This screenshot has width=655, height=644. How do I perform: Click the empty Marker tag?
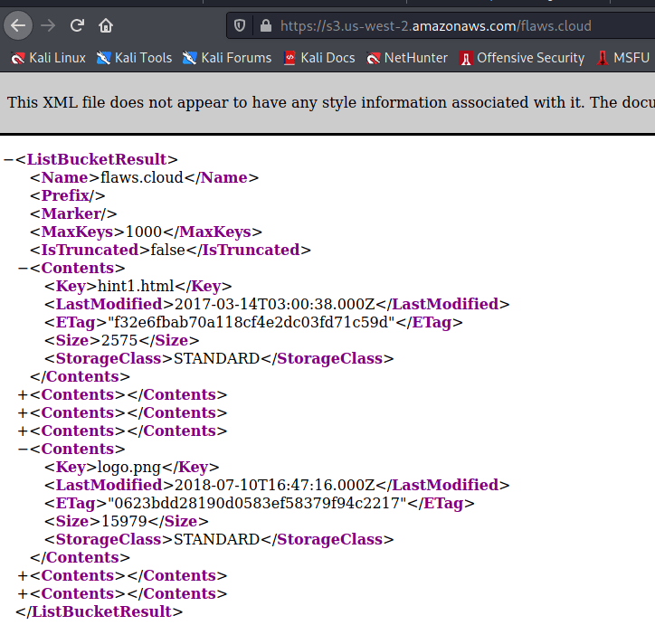pyautogui.click(x=73, y=213)
